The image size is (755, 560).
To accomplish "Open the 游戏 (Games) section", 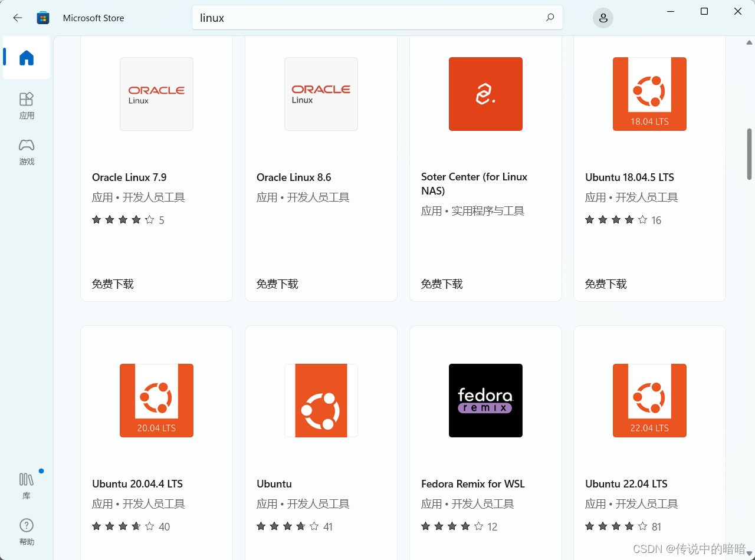I will coord(27,152).
